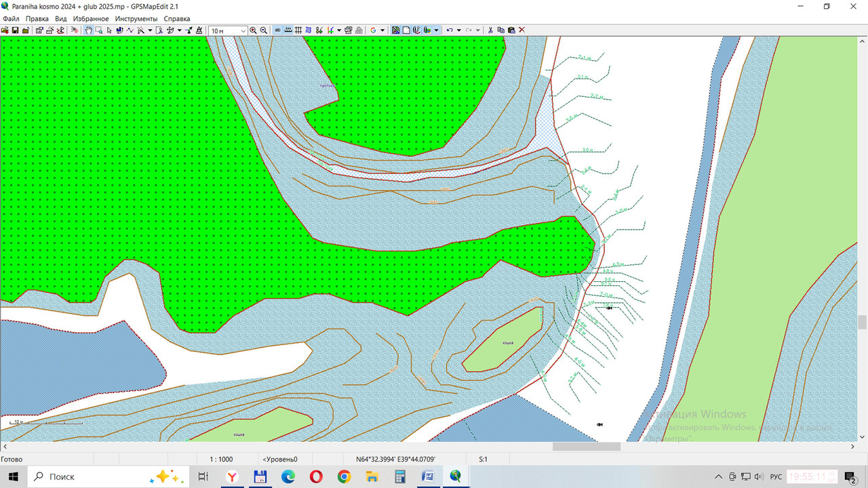Open the Word taskbar icon
868x488 pixels.
[427, 476]
